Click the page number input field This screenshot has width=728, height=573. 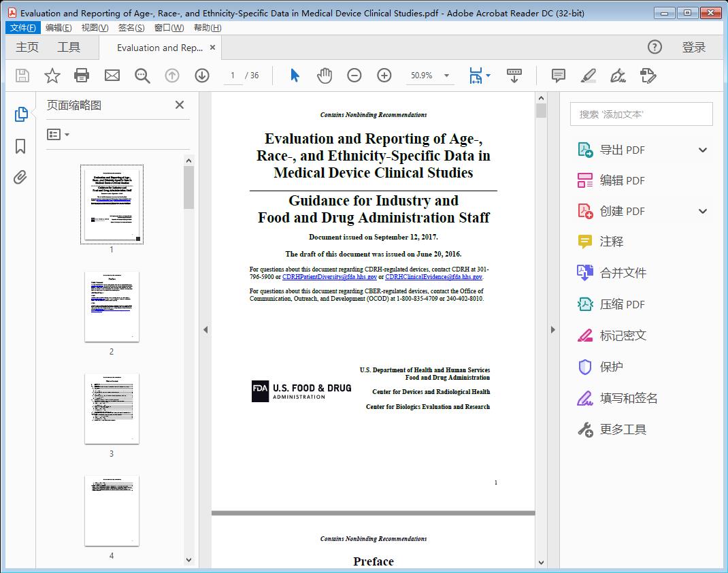233,76
